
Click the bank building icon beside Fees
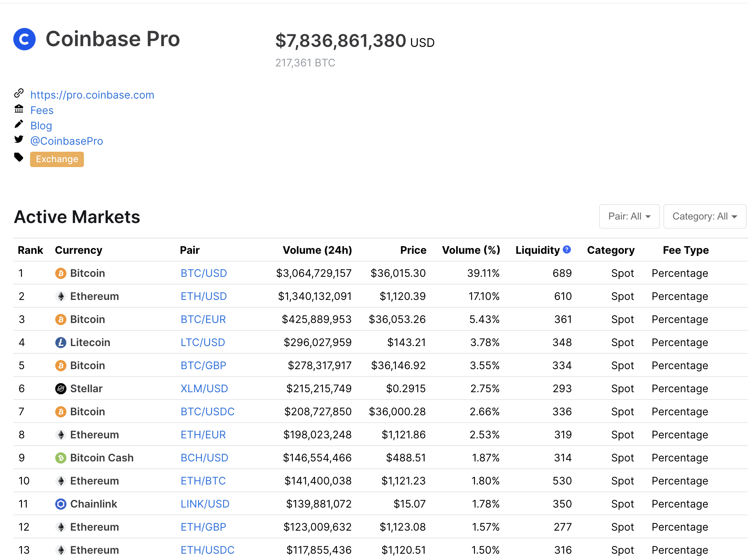(x=19, y=109)
